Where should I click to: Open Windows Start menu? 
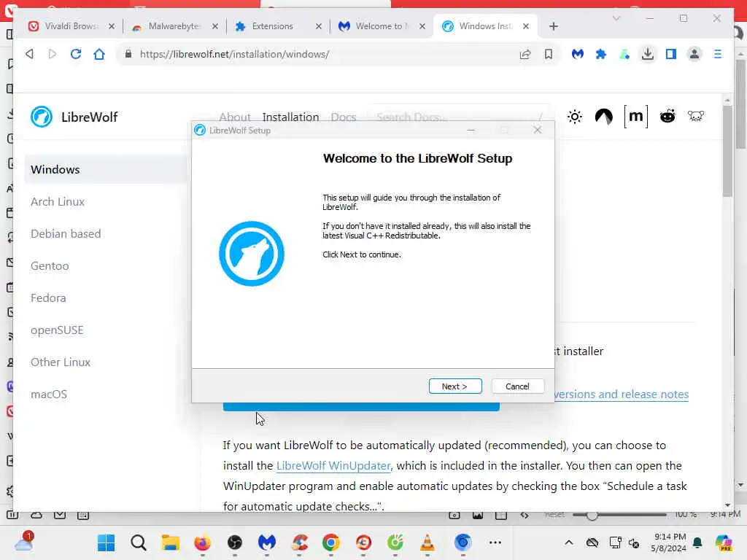[x=106, y=542]
